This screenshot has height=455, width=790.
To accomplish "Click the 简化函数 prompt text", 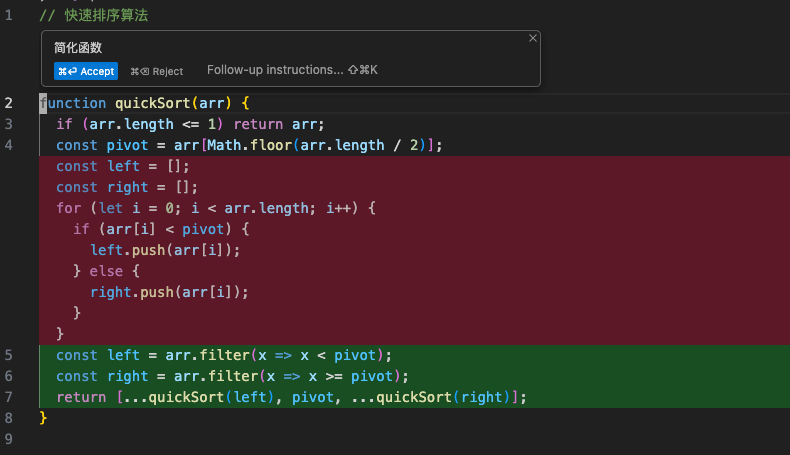I will 78,47.
